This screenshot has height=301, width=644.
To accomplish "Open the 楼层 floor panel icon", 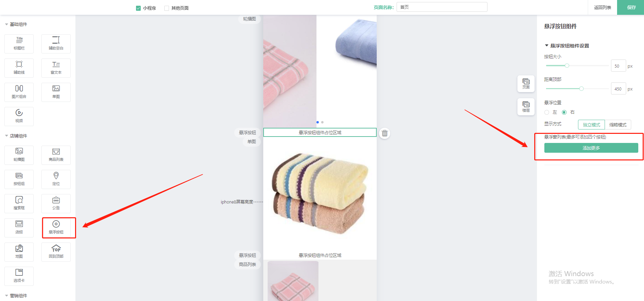I will coord(526,107).
